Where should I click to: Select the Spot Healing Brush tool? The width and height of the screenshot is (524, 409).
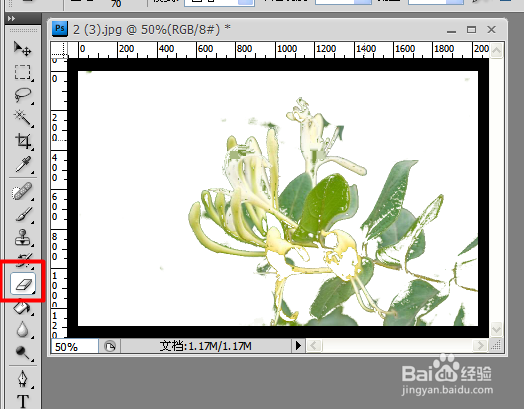tap(23, 192)
